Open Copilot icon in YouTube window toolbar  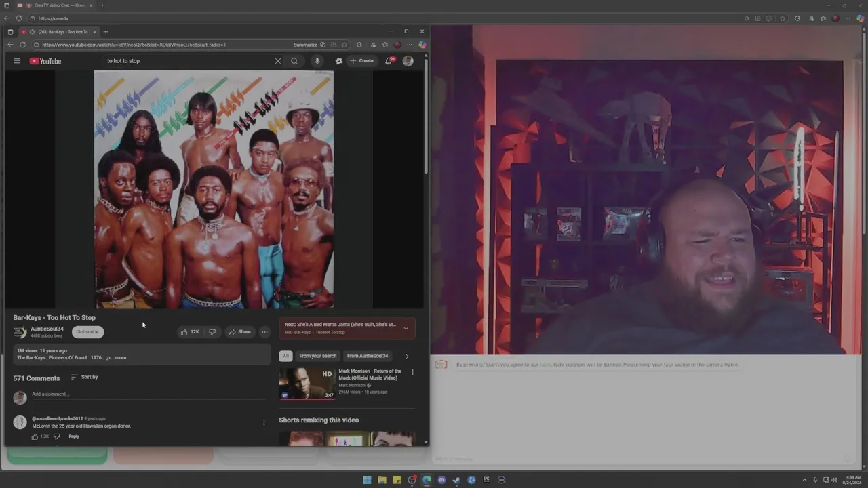pos(422,45)
